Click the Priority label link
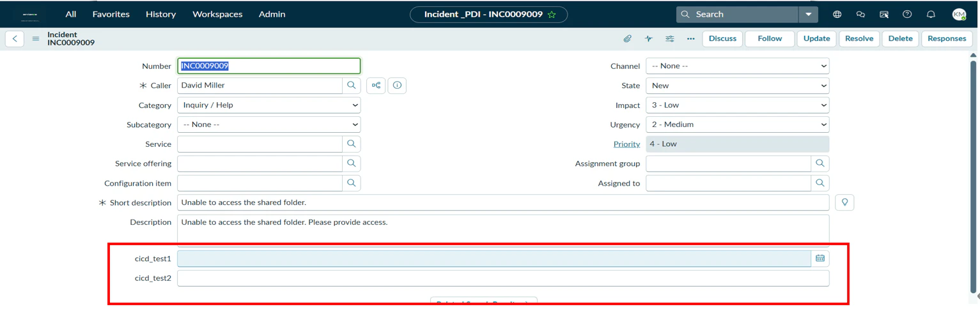The image size is (980, 309). tap(626, 144)
